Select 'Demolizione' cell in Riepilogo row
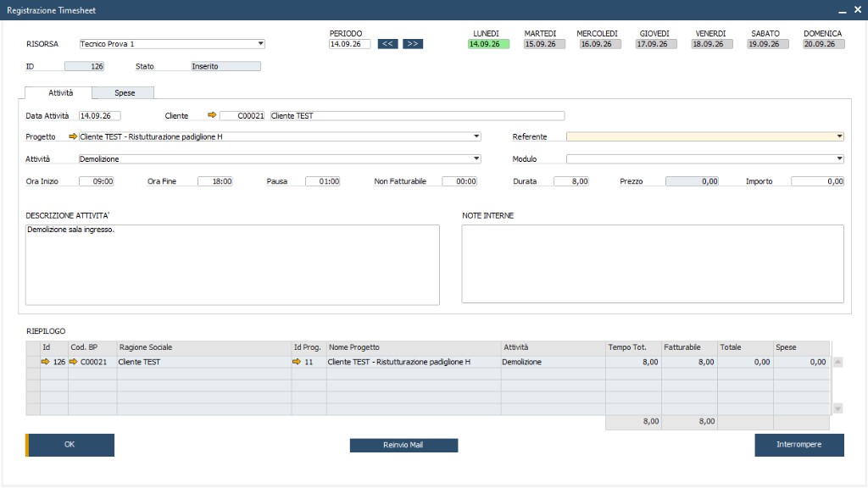 point(553,362)
